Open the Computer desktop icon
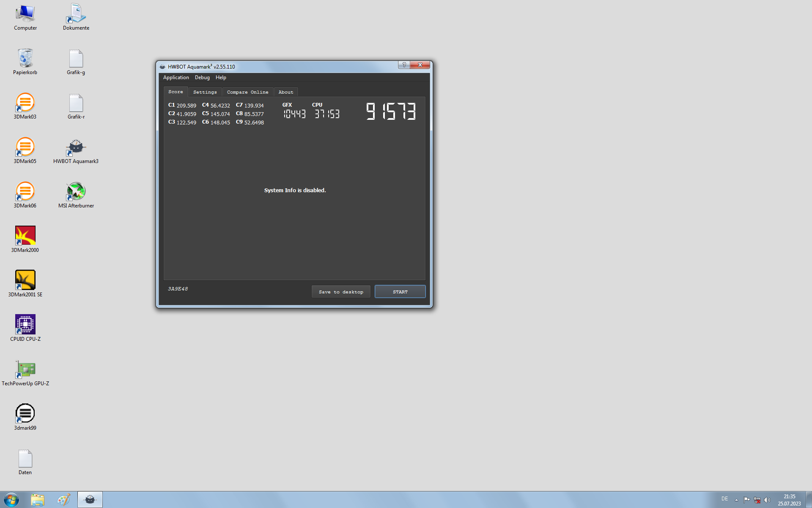 [x=25, y=18]
